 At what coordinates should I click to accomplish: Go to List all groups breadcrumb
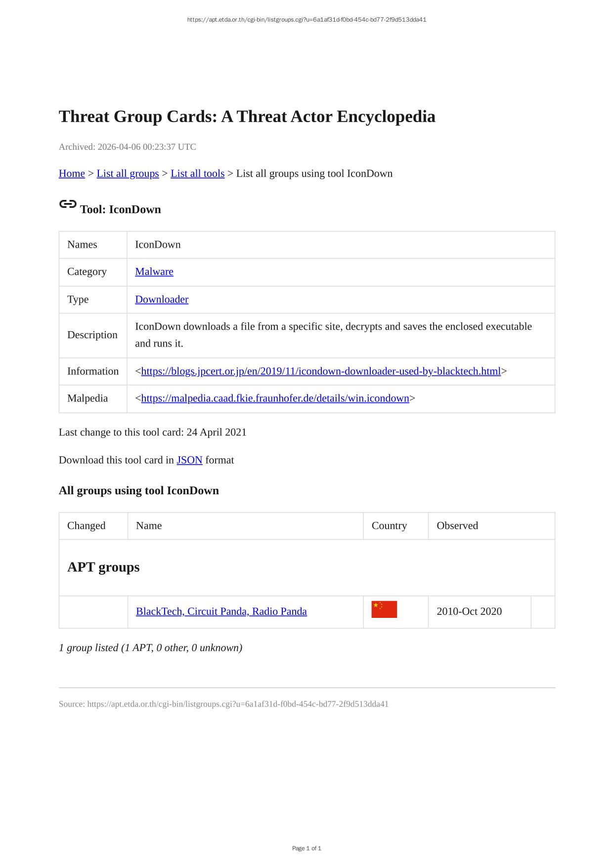(x=128, y=174)
